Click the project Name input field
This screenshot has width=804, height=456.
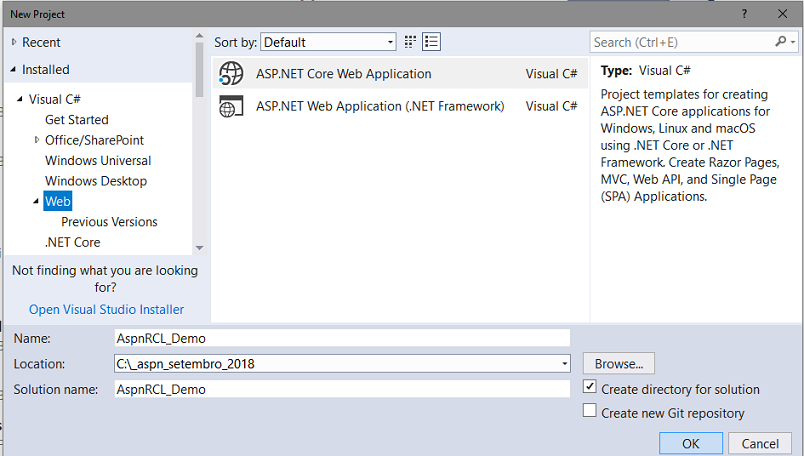click(342, 339)
